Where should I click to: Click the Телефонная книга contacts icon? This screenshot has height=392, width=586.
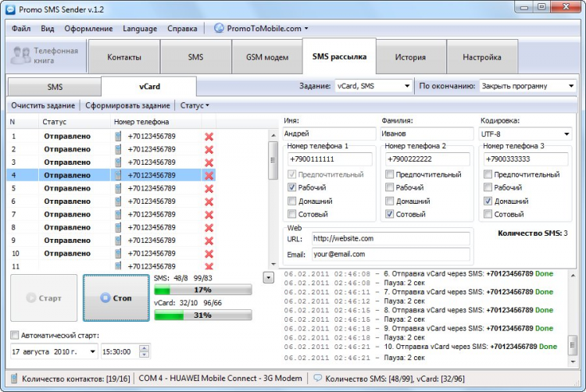(x=20, y=55)
